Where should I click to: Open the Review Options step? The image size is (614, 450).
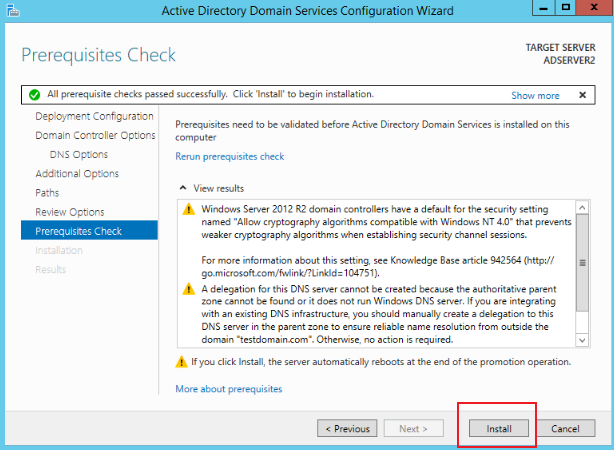70,212
